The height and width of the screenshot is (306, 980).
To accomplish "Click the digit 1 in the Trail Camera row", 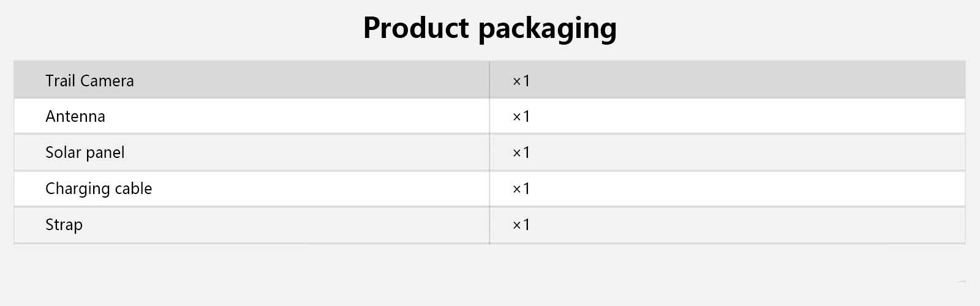I will pyautogui.click(x=526, y=81).
